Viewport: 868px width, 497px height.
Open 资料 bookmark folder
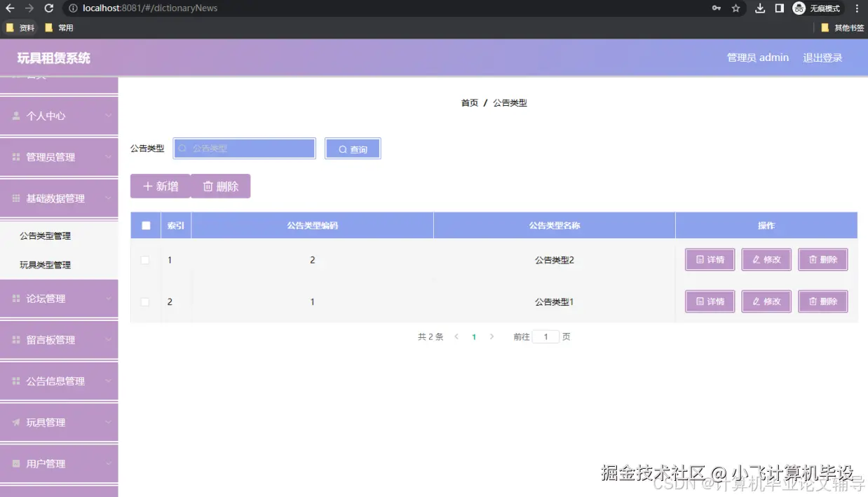click(x=20, y=28)
